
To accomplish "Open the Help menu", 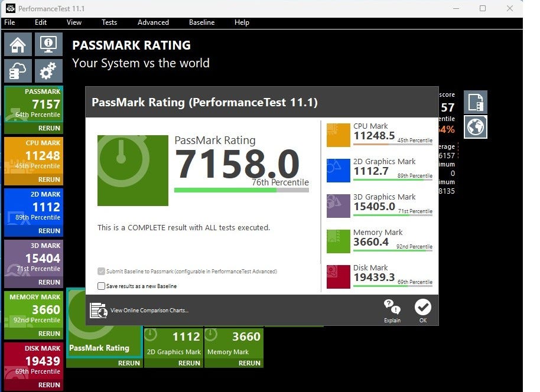I will click(242, 22).
